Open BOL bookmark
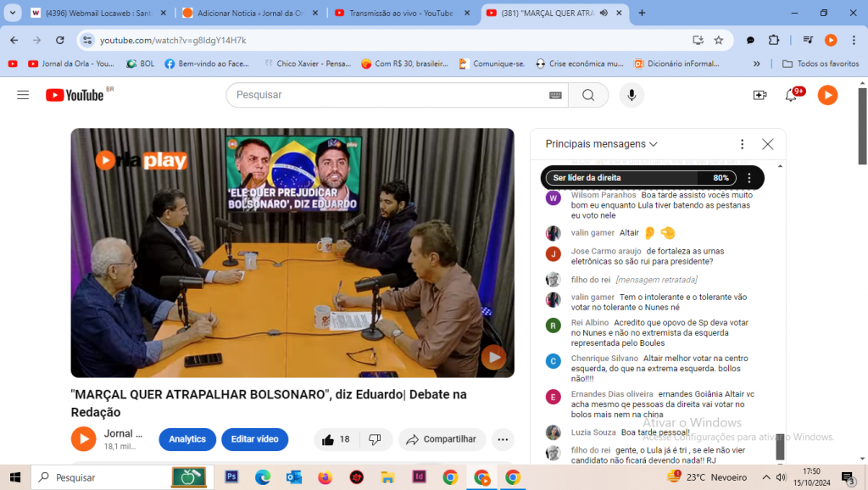868x490 pixels. [141, 64]
